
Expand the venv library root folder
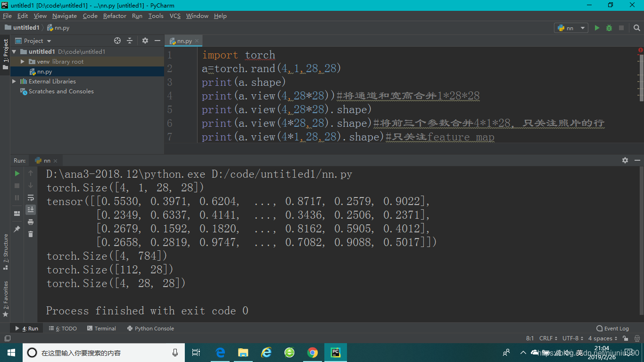pos(22,62)
